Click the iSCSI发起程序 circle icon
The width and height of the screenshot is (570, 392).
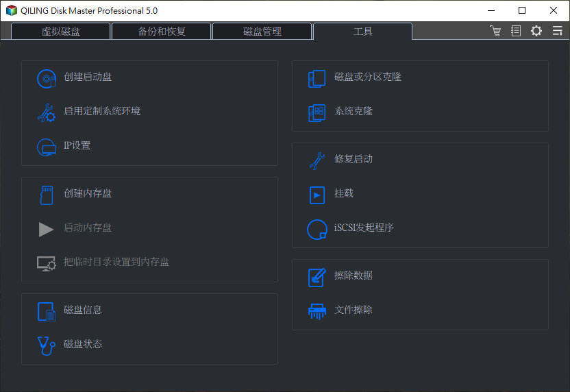tap(317, 230)
